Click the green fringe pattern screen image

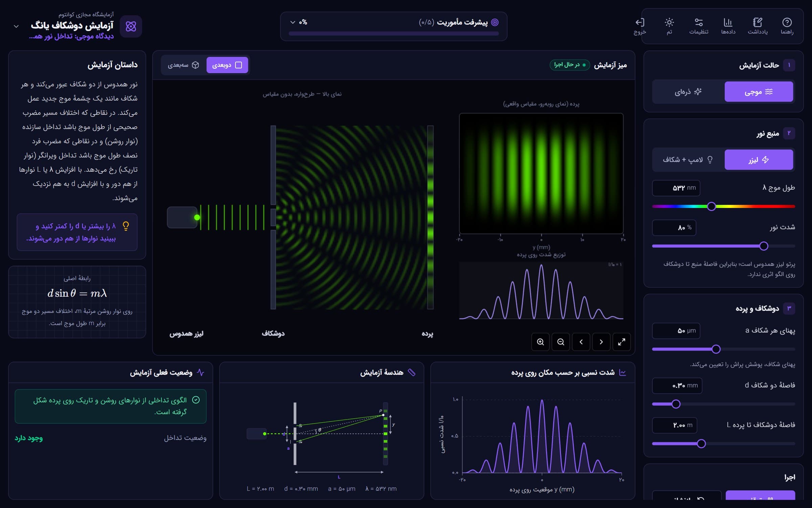click(x=541, y=173)
